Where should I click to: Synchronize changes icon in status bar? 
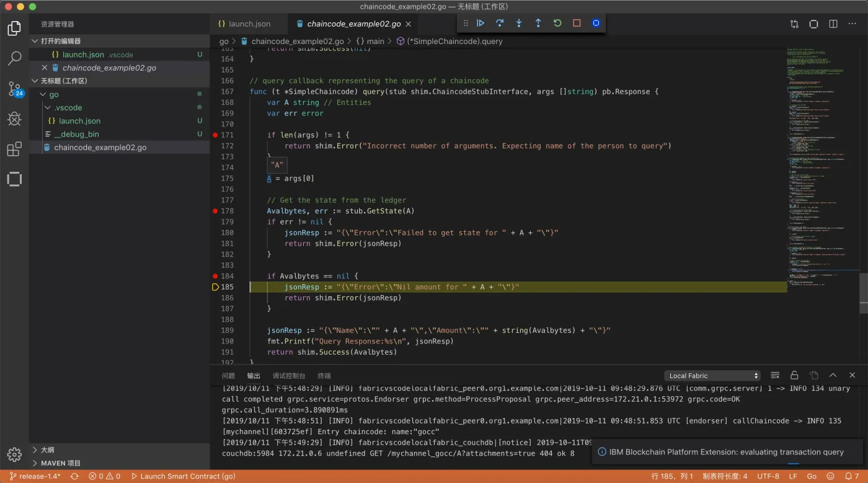pos(74,476)
